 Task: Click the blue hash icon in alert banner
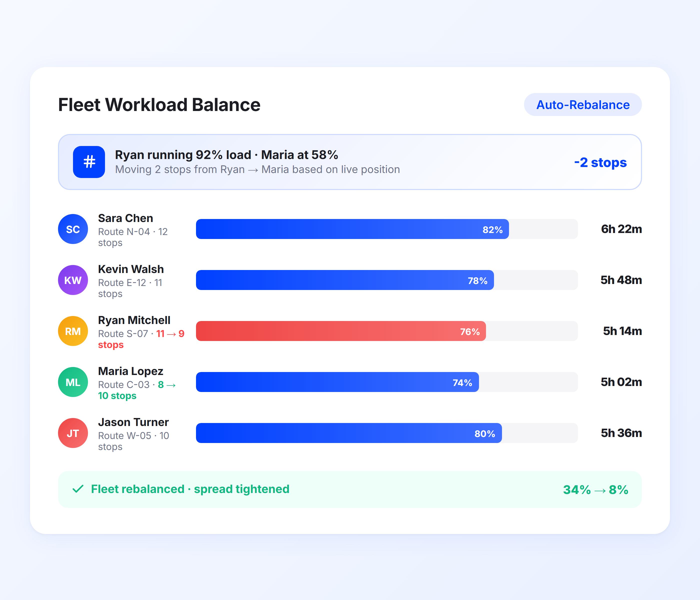tap(89, 162)
